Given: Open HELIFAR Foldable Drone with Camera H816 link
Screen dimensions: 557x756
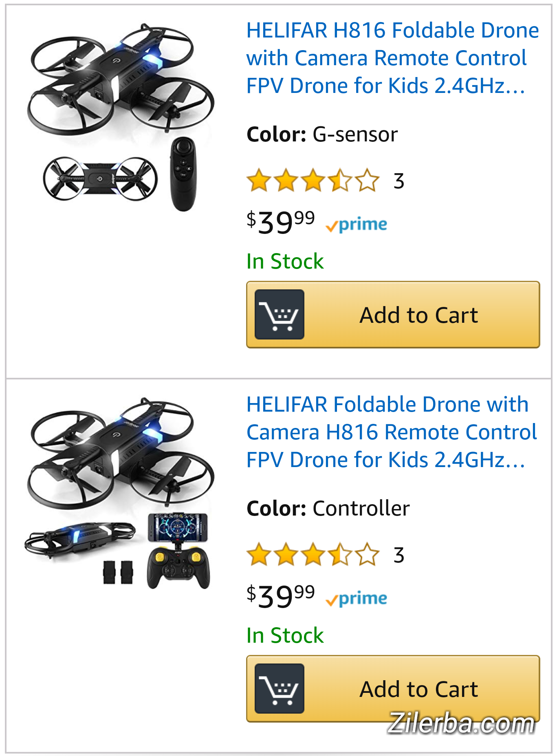Looking at the screenshot, I should tap(391, 432).
